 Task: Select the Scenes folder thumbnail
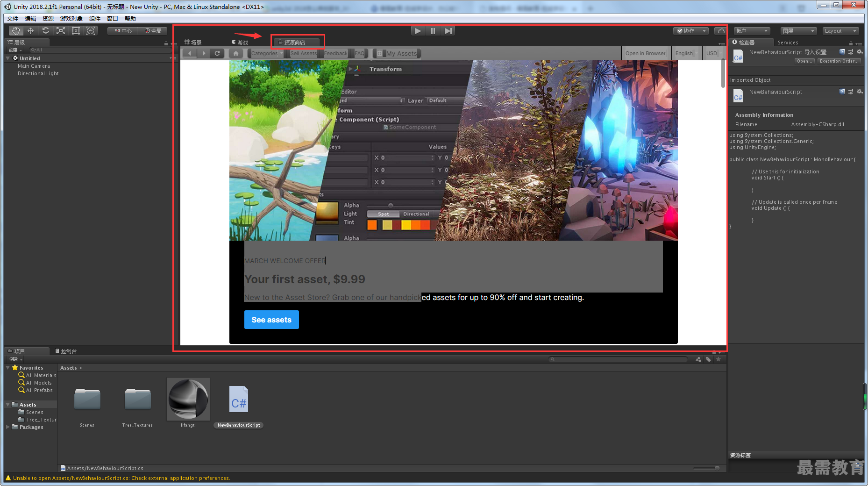(87, 399)
